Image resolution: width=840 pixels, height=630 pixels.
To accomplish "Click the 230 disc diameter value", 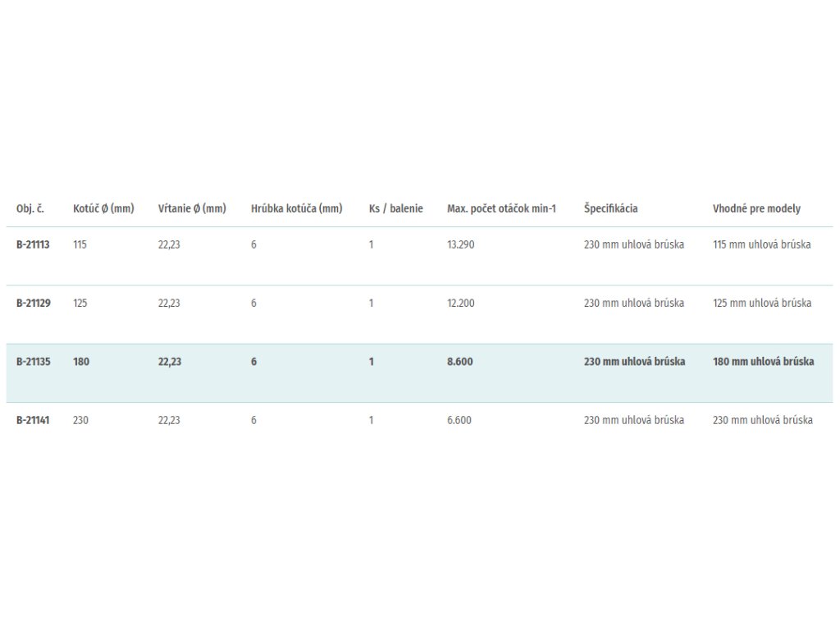I will pos(80,420).
